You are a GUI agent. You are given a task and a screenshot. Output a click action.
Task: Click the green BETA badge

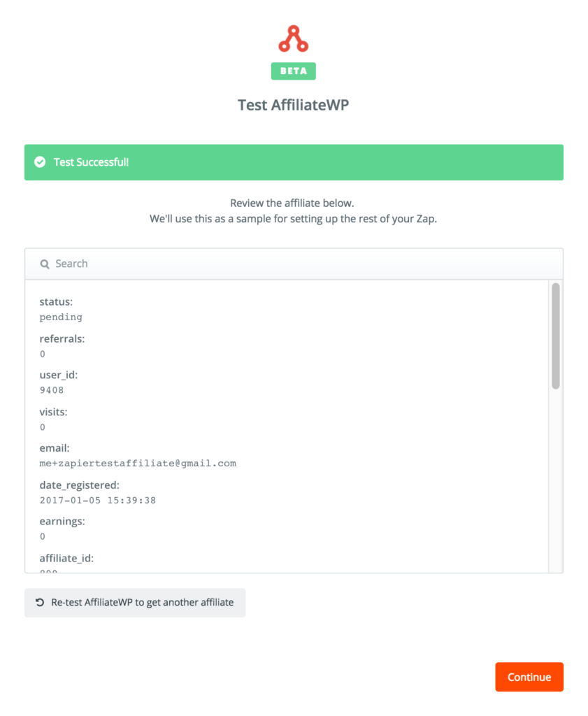pyautogui.click(x=293, y=71)
